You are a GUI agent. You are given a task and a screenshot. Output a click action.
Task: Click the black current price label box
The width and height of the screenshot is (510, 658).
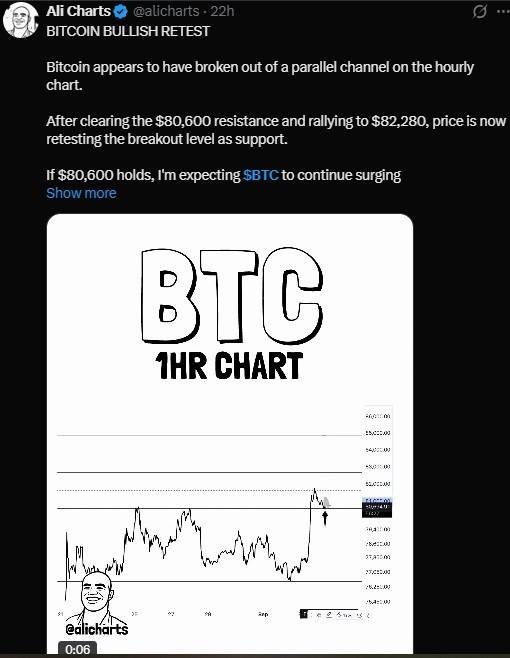point(377,510)
